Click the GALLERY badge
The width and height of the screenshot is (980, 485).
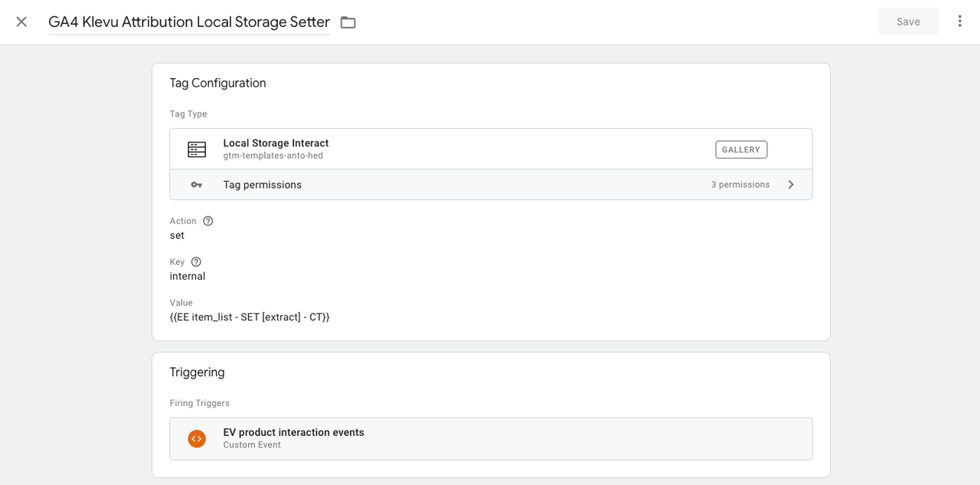[740, 149]
